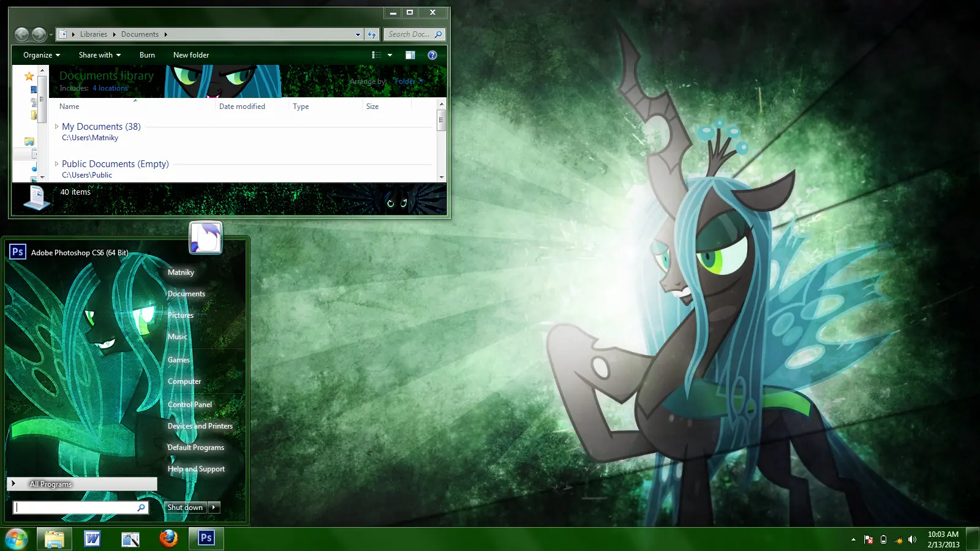Sort by the Type column
The height and width of the screenshot is (551, 980).
tap(301, 107)
